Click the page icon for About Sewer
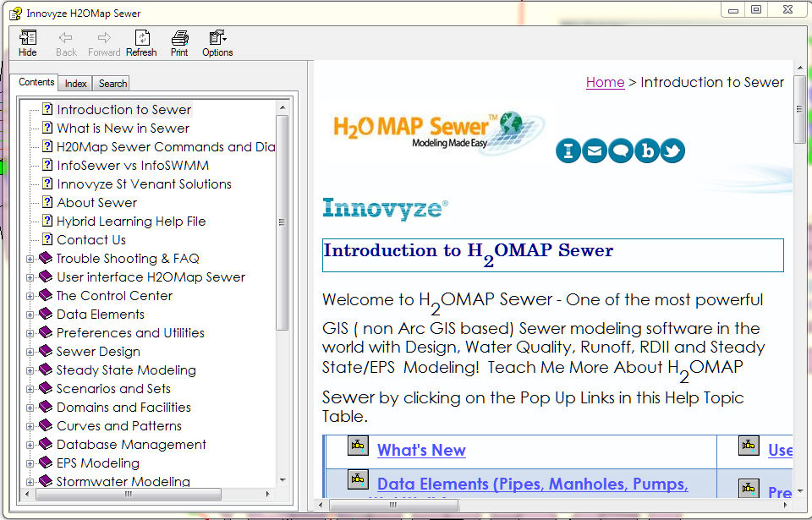 [47, 202]
